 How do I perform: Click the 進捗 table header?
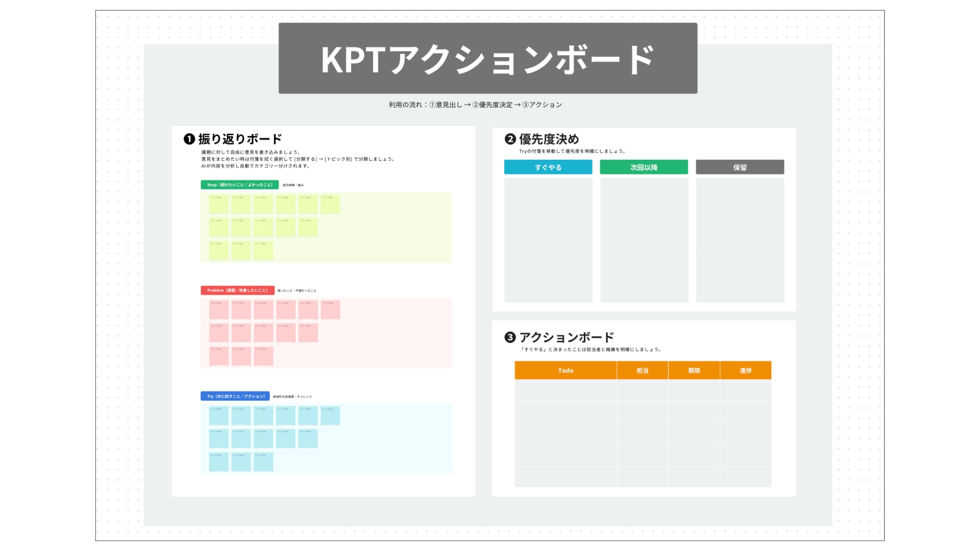pos(745,370)
